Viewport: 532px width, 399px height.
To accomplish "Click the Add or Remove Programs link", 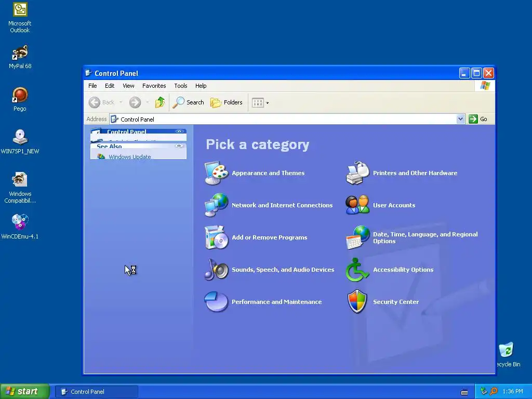I will [270, 237].
